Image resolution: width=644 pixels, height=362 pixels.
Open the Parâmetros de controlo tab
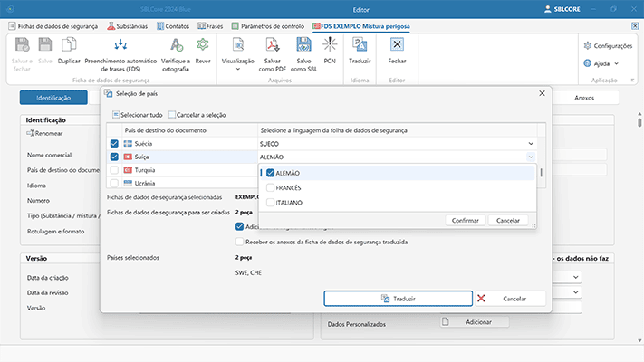point(269,26)
